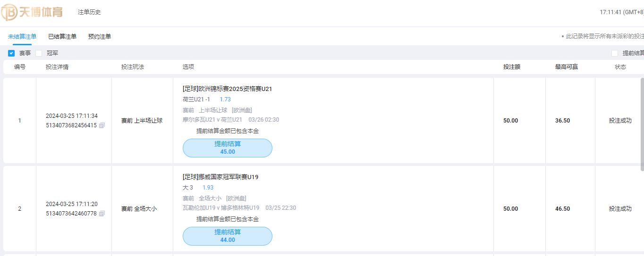Click the 投注详情 column header
Screen dimensions: 644x256
(57, 67)
